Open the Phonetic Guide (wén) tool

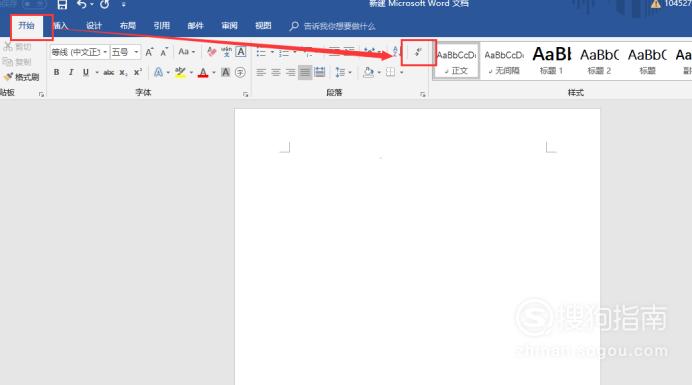(226, 52)
